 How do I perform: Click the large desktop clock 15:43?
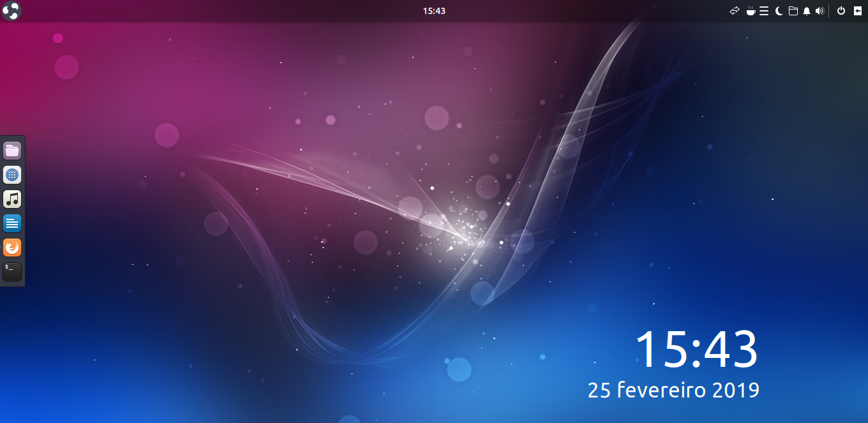[696, 350]
